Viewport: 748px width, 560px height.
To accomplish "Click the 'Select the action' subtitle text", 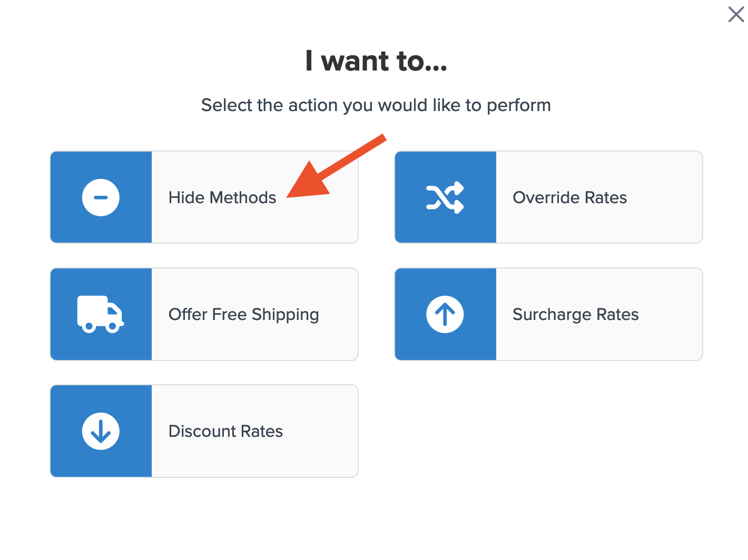I will pos(376,105).
